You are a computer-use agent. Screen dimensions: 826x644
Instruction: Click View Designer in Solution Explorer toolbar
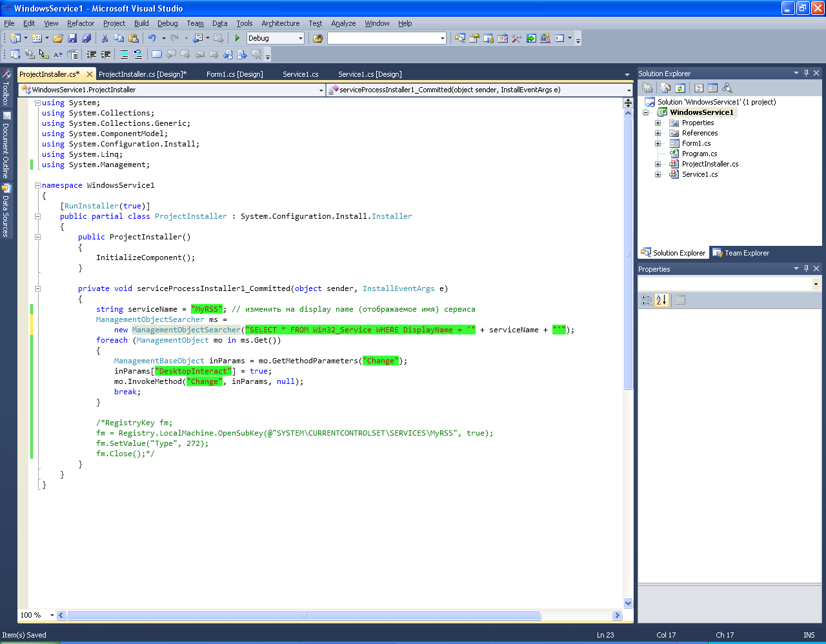(x=712, y=88)
